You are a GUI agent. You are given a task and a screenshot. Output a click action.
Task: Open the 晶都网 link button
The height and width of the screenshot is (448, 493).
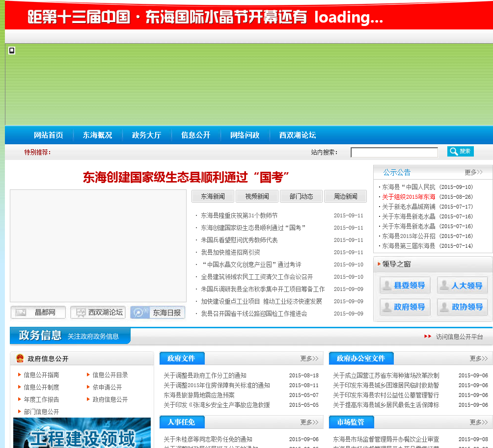tap(38, 312)
